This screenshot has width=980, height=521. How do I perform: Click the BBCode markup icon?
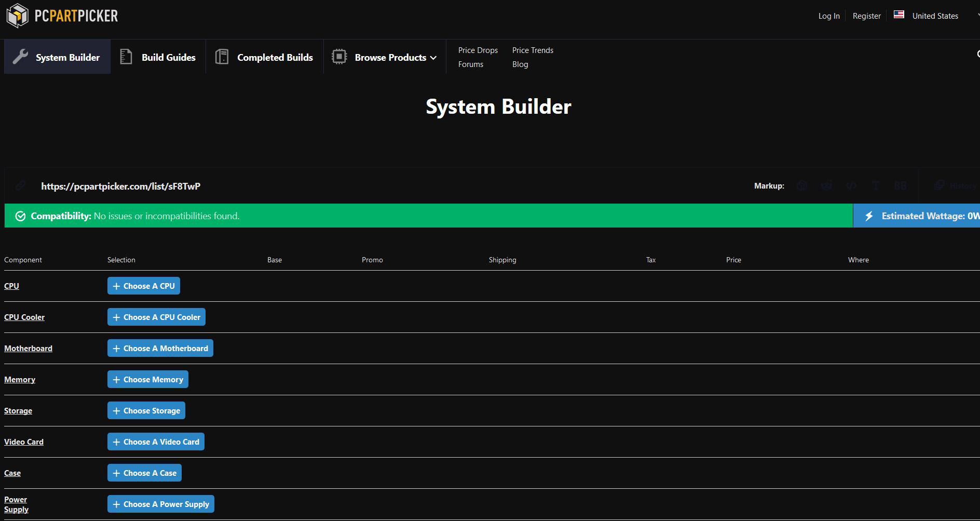point(901,185)
